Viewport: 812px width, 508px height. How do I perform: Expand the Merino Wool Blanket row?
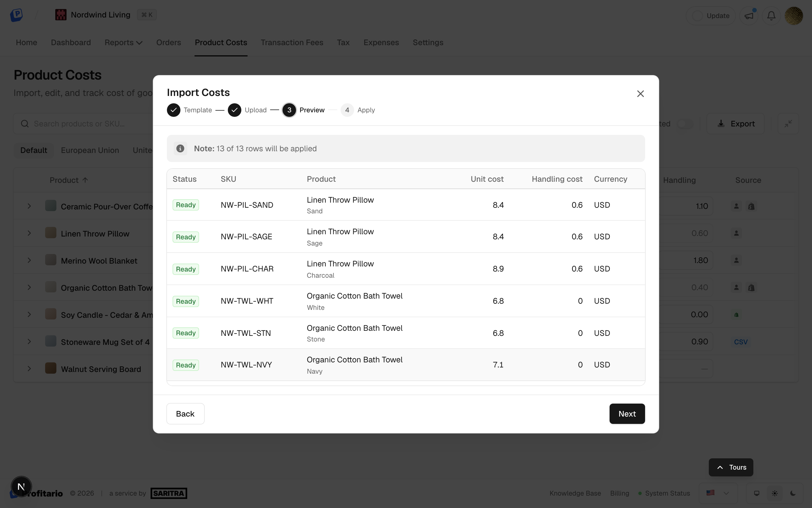tap(29, 260)
